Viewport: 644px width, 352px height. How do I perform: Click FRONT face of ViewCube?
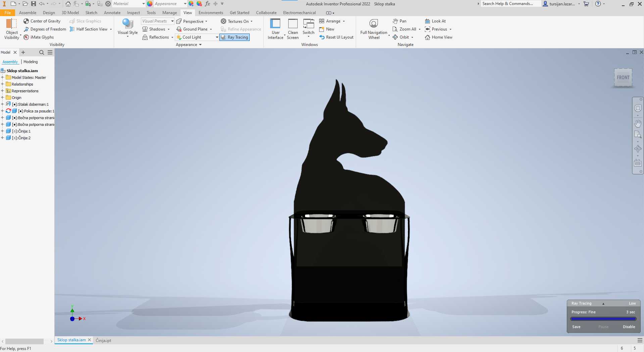[x=623, y=78]
